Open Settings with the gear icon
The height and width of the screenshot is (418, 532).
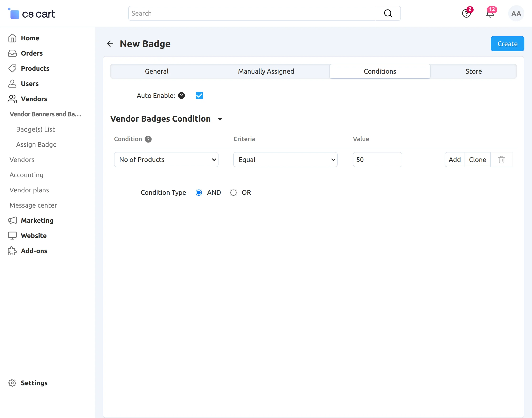(12, 383)
